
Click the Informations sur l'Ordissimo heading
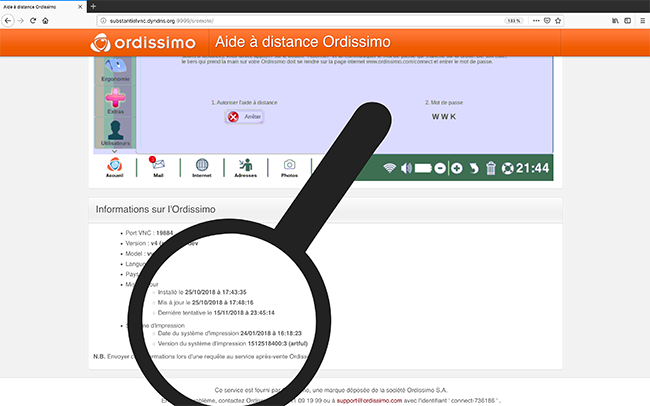pyautogui.click(x=155, y=209)
